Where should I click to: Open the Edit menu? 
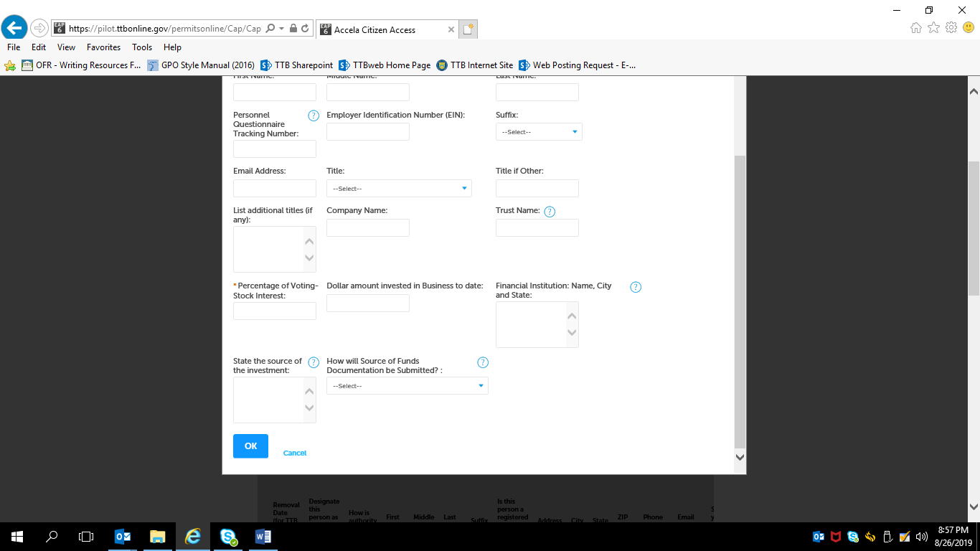pyautogui.click(x=39, y=47)
